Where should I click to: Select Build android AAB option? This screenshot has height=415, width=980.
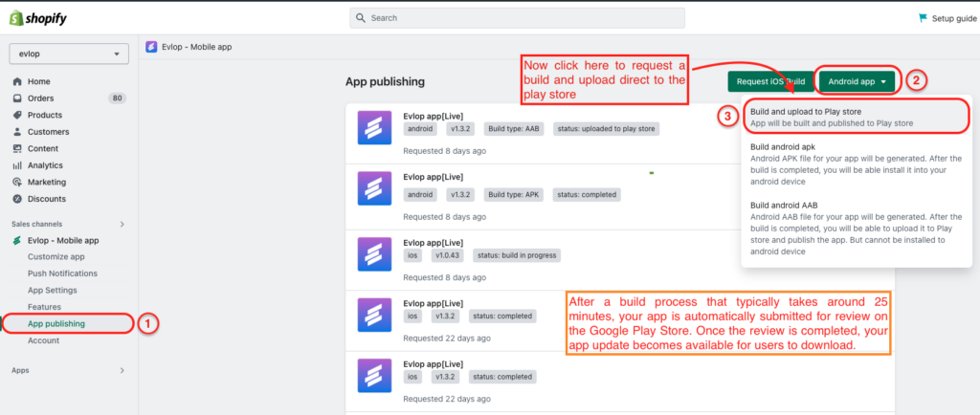point(857,229)
